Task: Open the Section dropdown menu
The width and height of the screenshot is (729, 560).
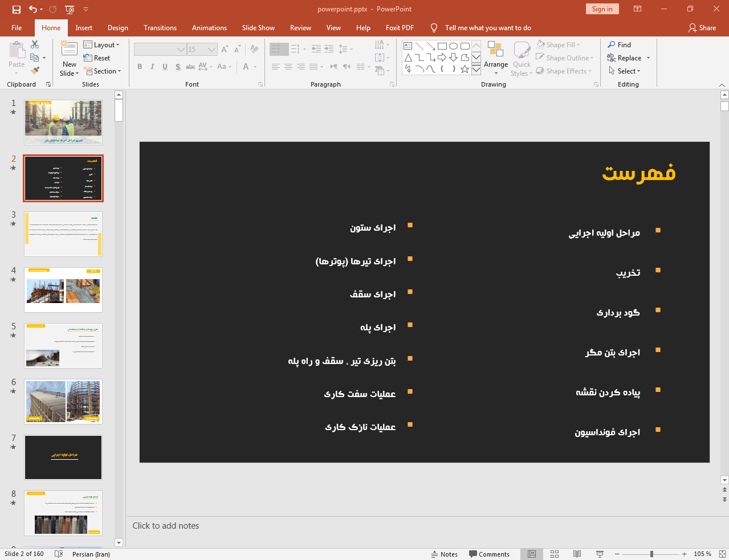Action: 103,71
